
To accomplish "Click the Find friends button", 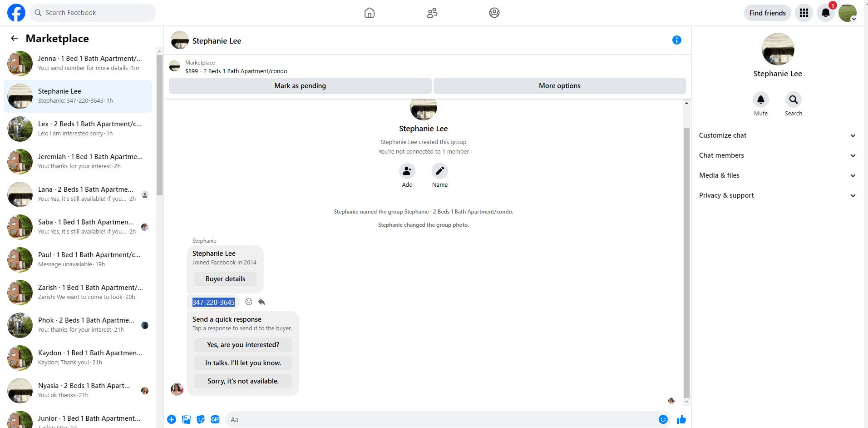I will 767,13.
